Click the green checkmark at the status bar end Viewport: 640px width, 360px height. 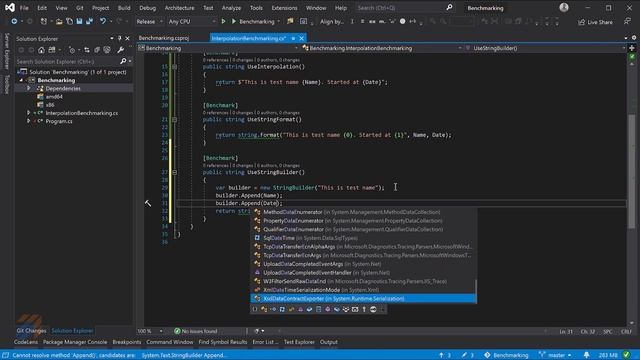pyautogui.click(x=627, y=355)
